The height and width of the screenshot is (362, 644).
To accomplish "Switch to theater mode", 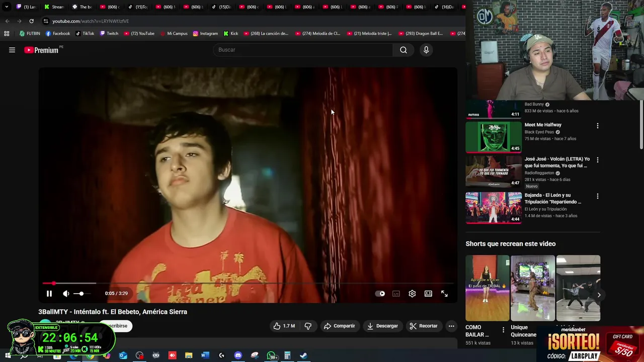I will 428,294.
